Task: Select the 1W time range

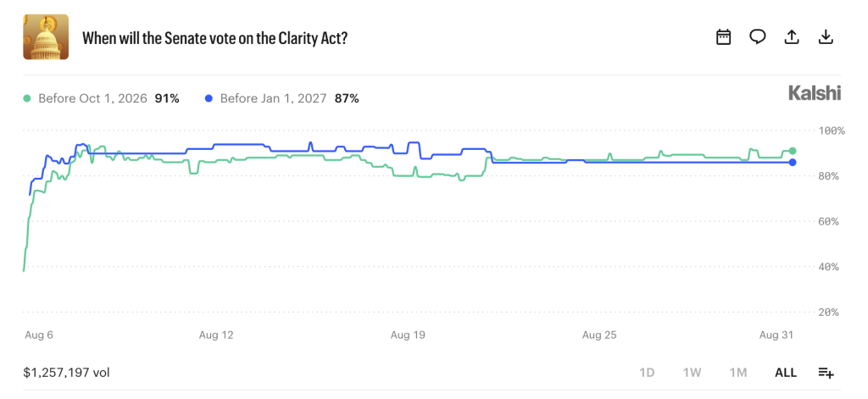Action: [x=692, y=373]
